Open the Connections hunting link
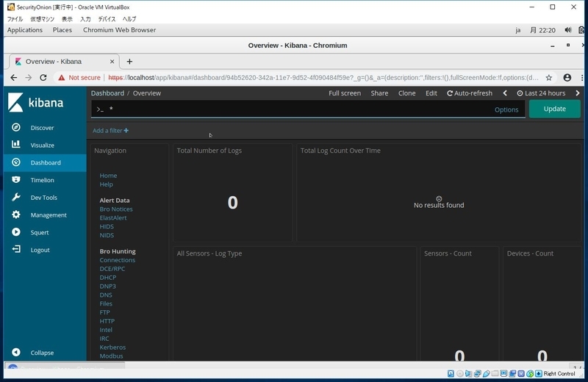Viewport: 588px width, 382px height. (x=118, y=260)
